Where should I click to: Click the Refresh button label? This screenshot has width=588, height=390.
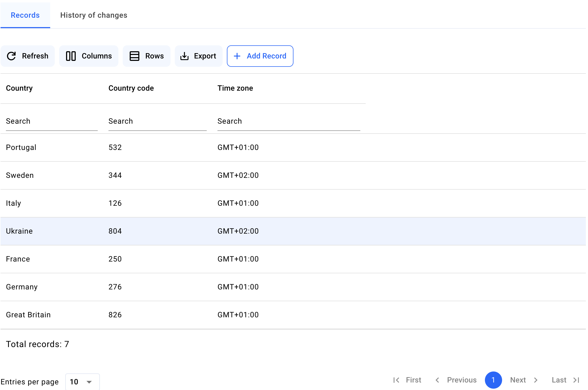(x=35, y=56)
